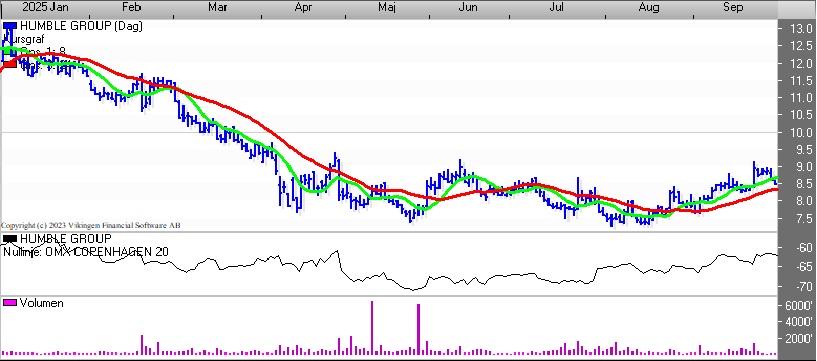The height and width of the screenshot is (361, 817).
Task: Click the Volumen panel title text
Action: pos(41,303)
